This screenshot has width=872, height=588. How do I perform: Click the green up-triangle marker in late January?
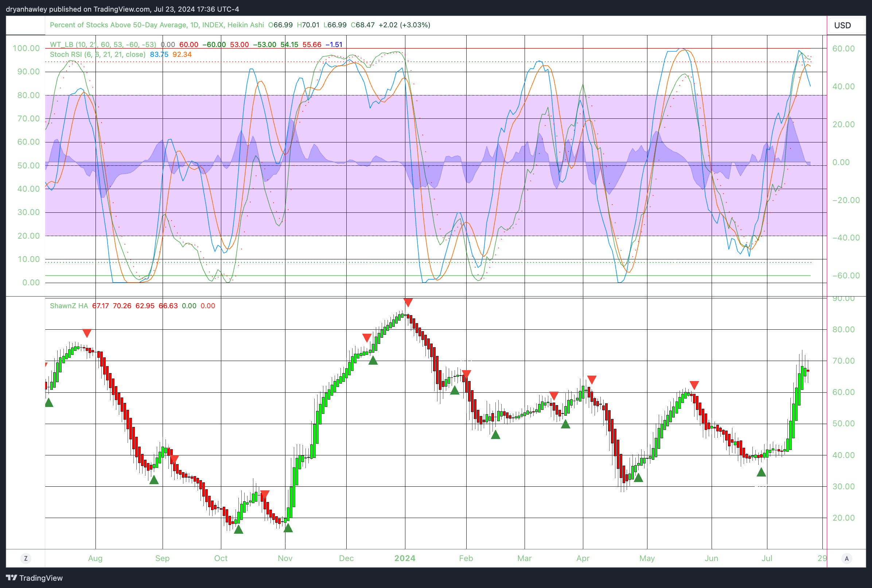coord(454,391)
